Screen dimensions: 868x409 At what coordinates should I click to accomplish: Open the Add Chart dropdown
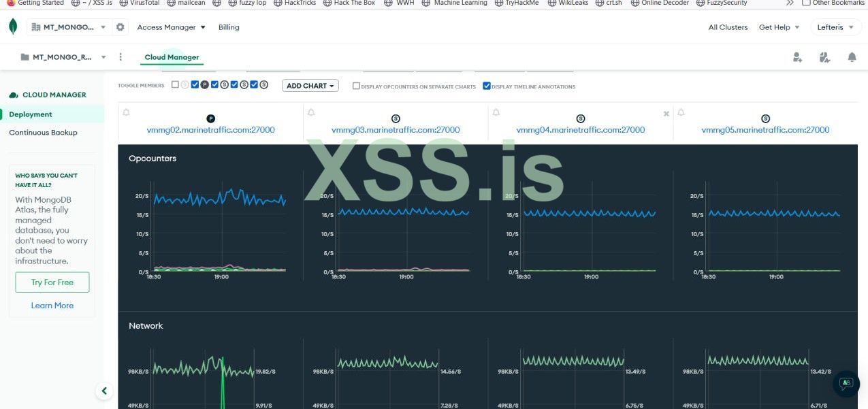coord(310,86)
